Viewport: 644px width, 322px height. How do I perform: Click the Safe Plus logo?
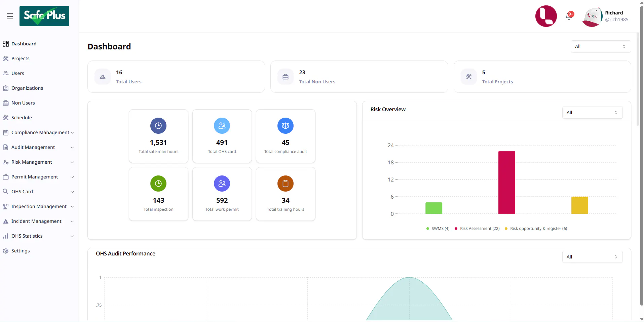click(x=44, y=16)
